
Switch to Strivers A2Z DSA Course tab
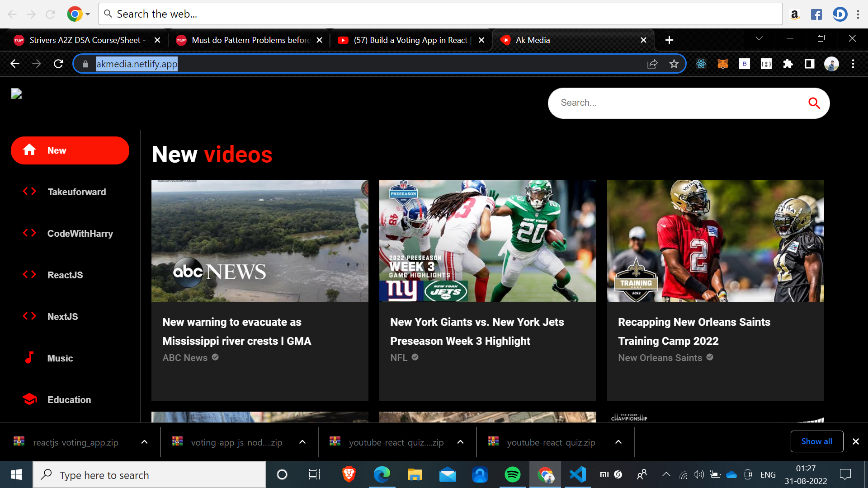(85, 40)
